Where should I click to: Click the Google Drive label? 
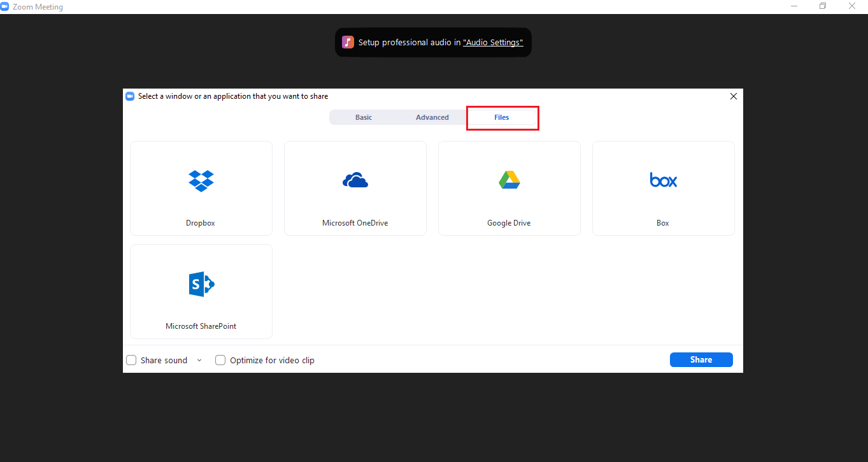click(x=509, y=223)
